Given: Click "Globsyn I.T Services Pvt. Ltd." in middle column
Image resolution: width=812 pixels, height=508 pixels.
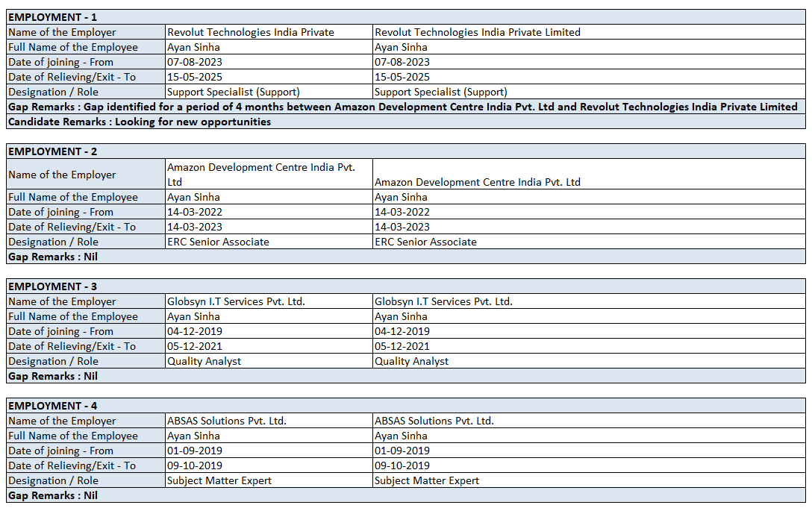Looking at the screenshot, I should (x=237, y=301).
